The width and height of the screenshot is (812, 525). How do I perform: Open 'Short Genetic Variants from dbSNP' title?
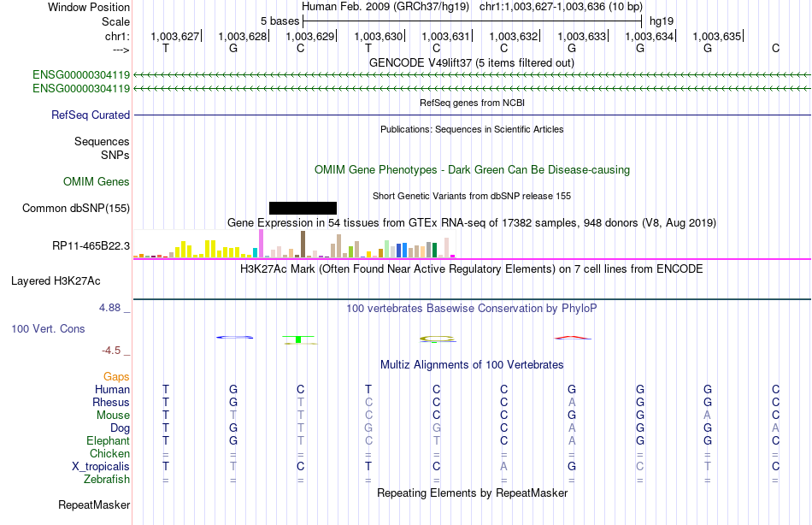click(472, 196)
